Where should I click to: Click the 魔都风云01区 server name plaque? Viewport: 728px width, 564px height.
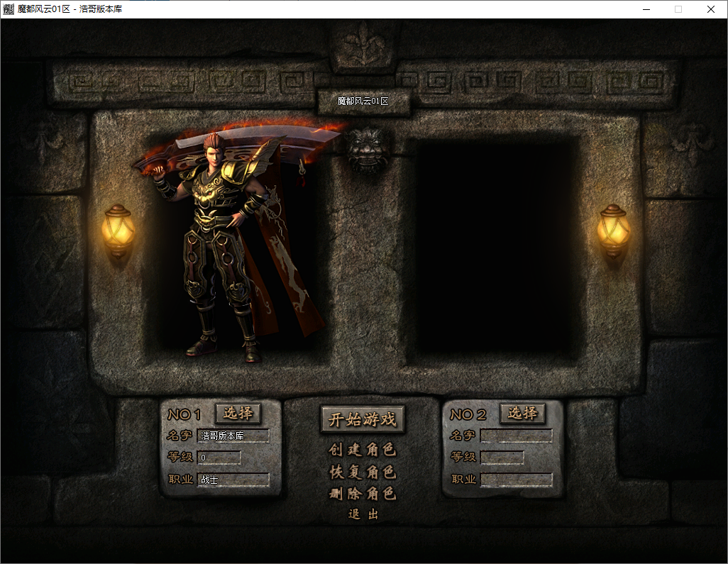363,101
